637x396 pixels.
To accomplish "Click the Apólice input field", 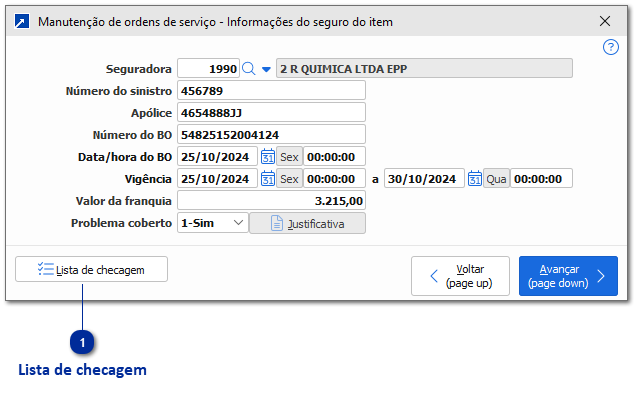I will coord(271,113).
